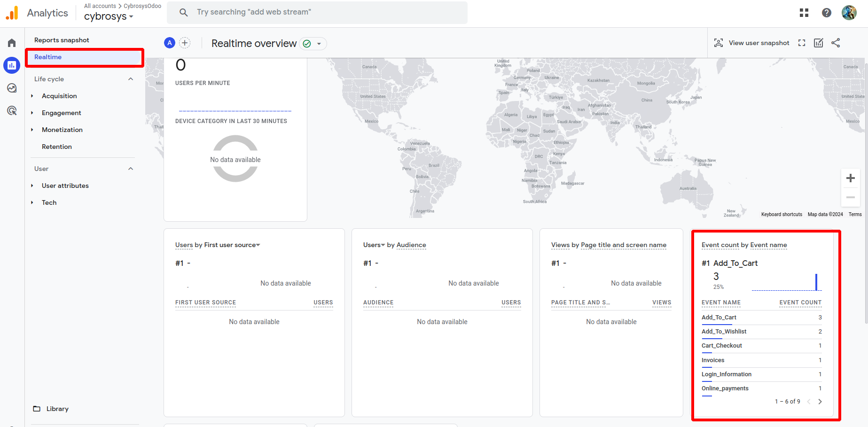Screen dimensions: 868x427
Task: Select Reports snapshot in the sidebar
Action: (62, 40)
